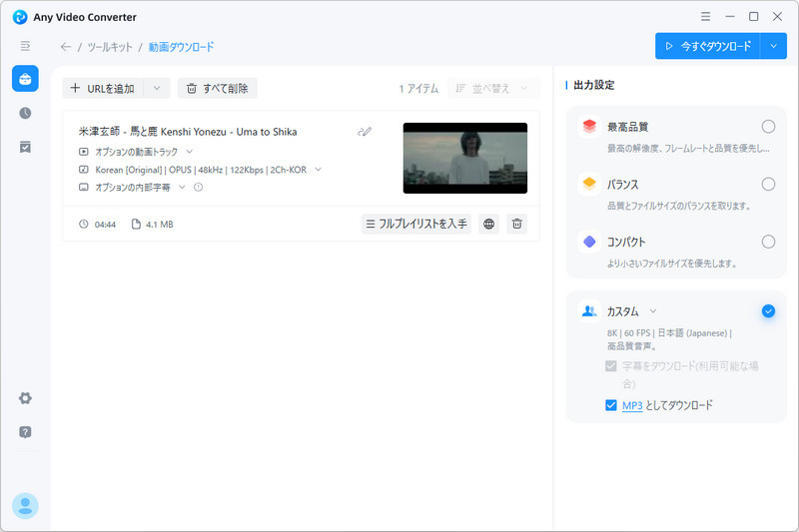Select the バランス radio button
The width and height of the screenshot is (799, 532).
[768, 184]
